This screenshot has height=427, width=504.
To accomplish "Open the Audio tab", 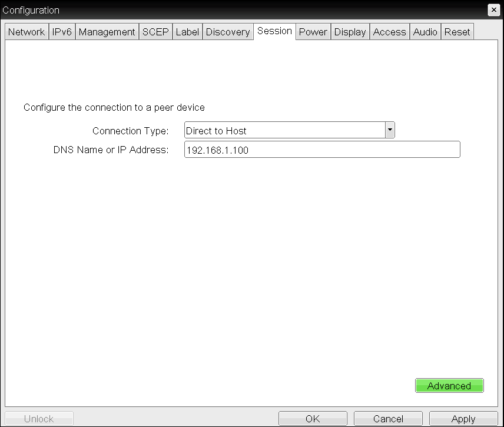I will coord(425,32).
